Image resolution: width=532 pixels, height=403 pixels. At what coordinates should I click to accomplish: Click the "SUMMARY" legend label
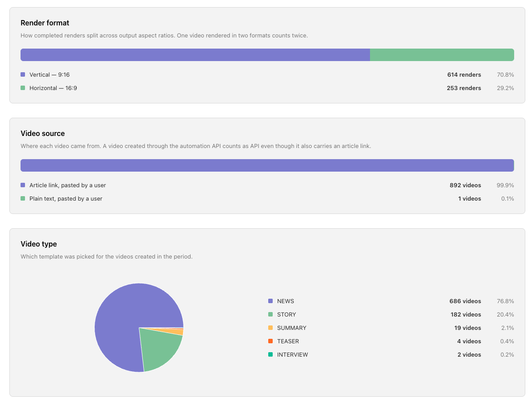(292, 328)
